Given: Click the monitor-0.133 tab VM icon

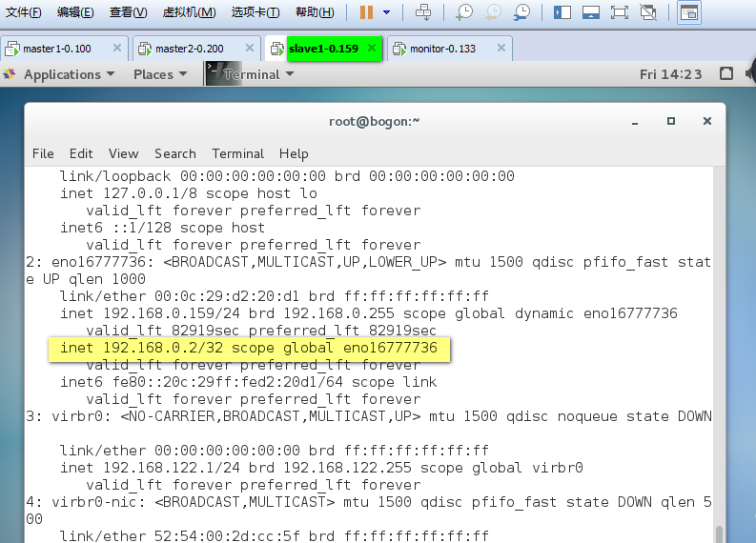Looking at the screenshot, I should coord(399,49).
